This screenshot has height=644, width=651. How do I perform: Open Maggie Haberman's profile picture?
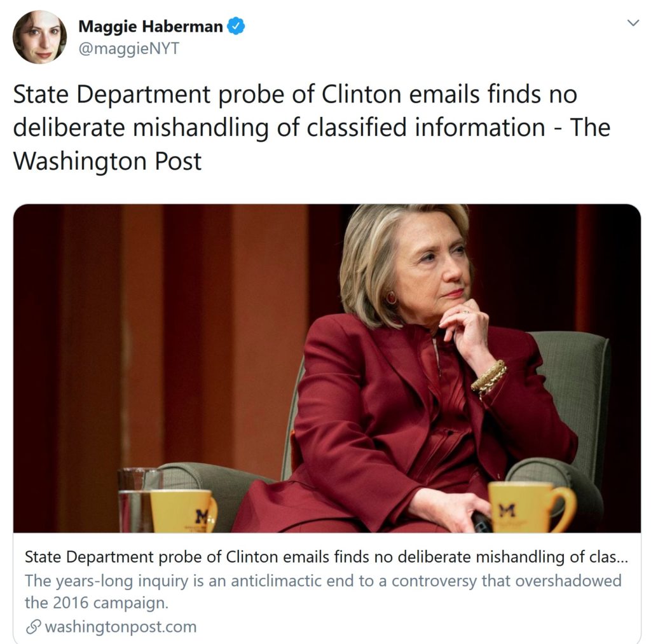(x=40, y=37)
